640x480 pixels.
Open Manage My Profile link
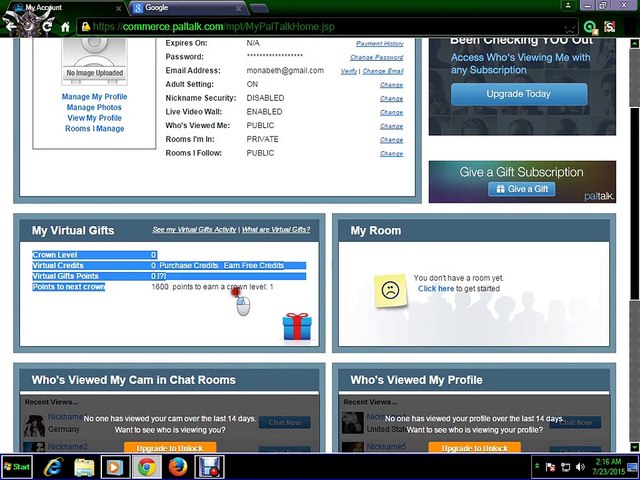[x=94, y=97]
